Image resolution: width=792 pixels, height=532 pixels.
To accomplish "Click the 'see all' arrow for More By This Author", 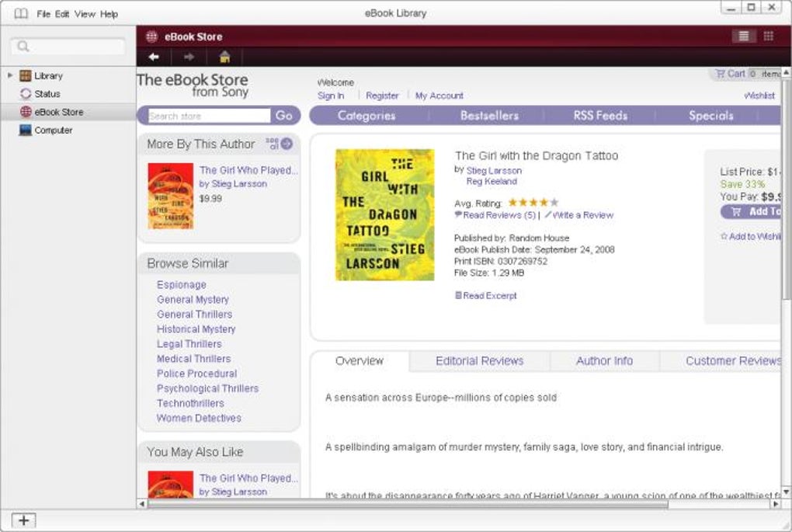I will (x=287, y=144).
